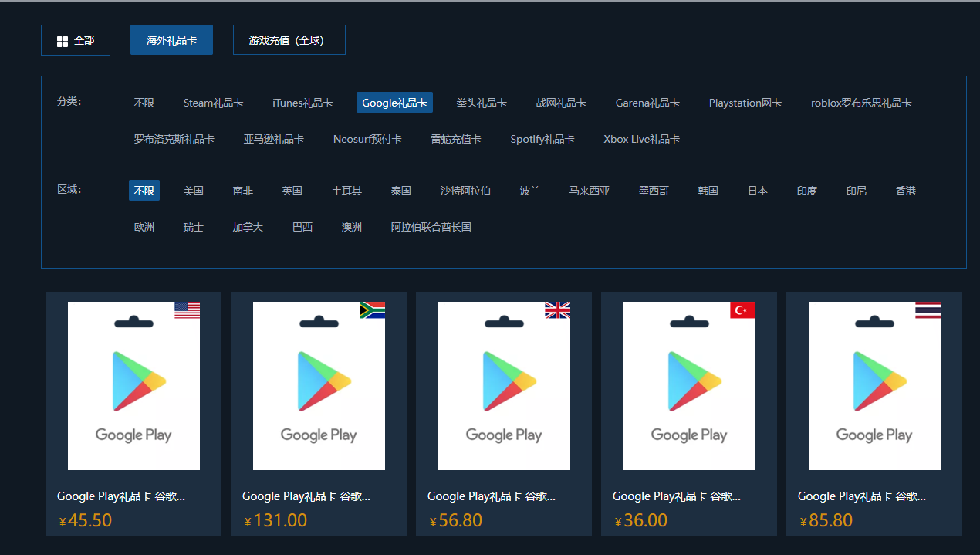The width and height of the screenshot is (980, 555).
Task: Pick 澳洲 region filter
Action: pyautogui.click(x=352, y=227)
